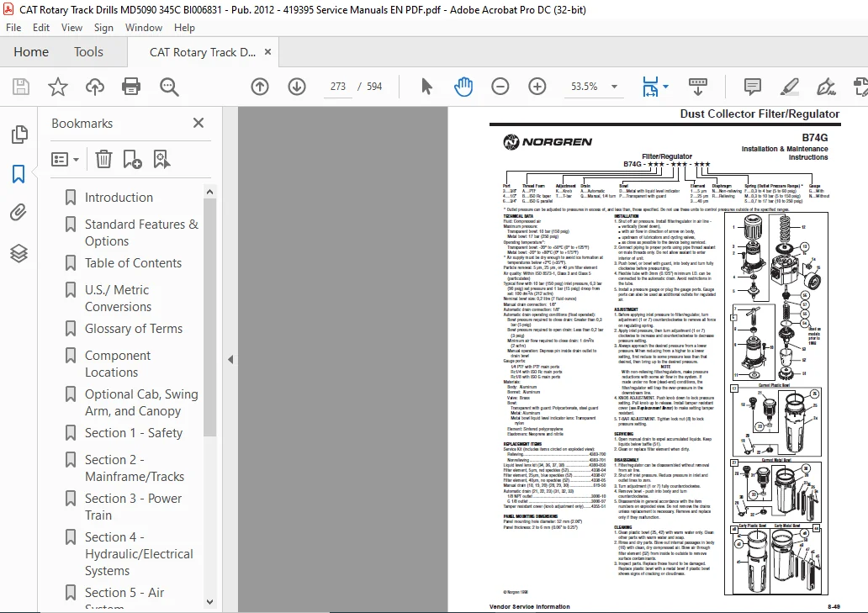
Task: Choose the selection arrow tool
Action: (426, 87)
